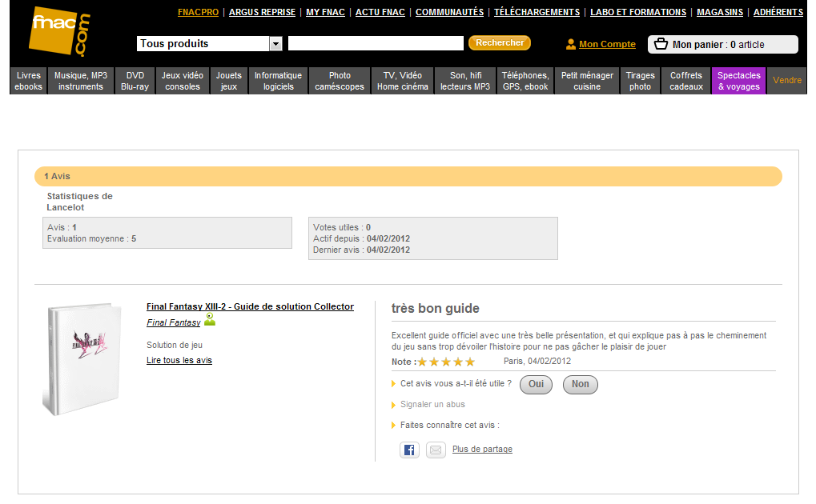The width and height of the screenshot is (816, 504).
Task: Send review by email envelope icon
Action: [436, 450]
